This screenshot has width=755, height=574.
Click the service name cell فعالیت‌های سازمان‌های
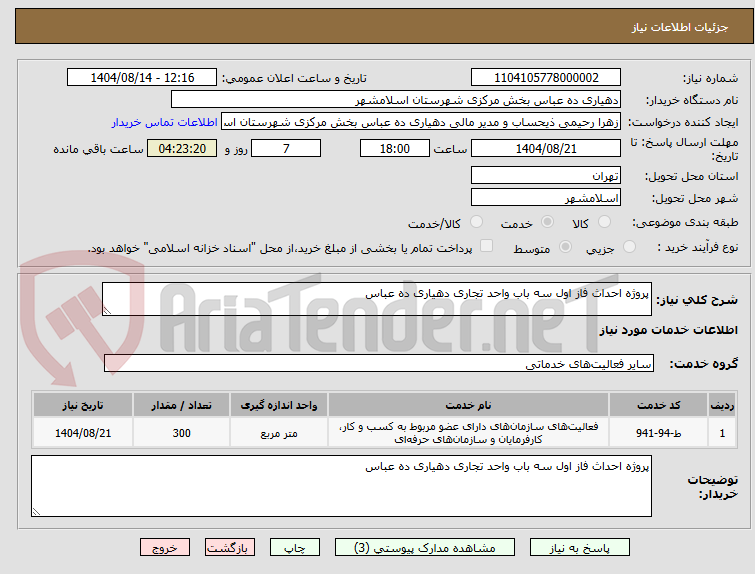pyautogui.click(x=469, y=433)
